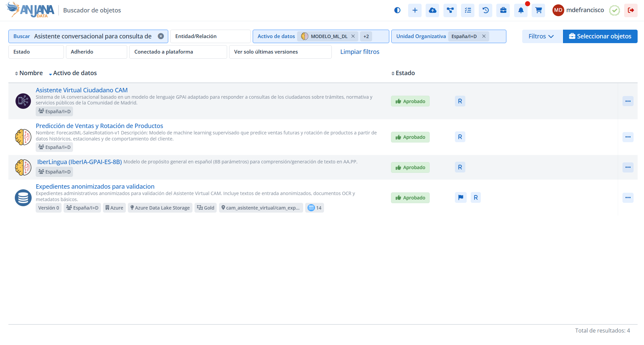Open the Entidad/Relación filter dropdown
This screenshot has width=644, height=345.
point(210,36)
